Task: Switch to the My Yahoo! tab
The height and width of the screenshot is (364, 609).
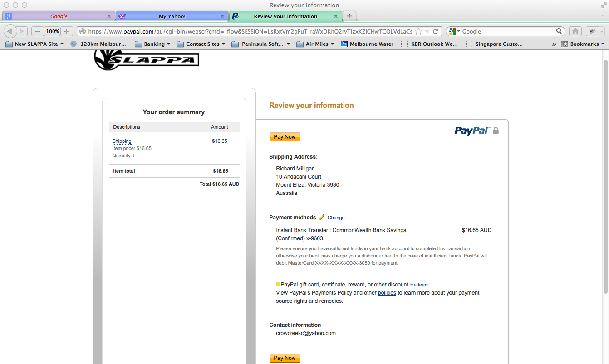Action: pyautogui.click(x=172, y=16)
